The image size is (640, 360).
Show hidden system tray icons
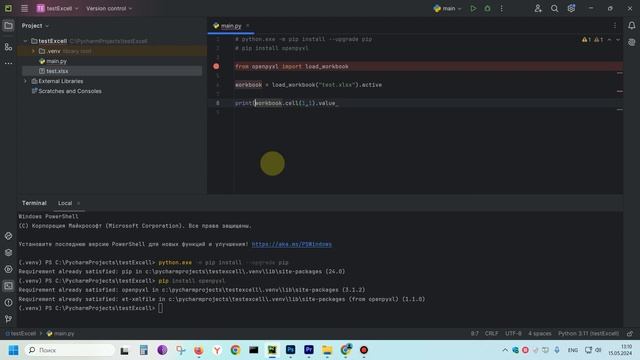click(505, 350)
